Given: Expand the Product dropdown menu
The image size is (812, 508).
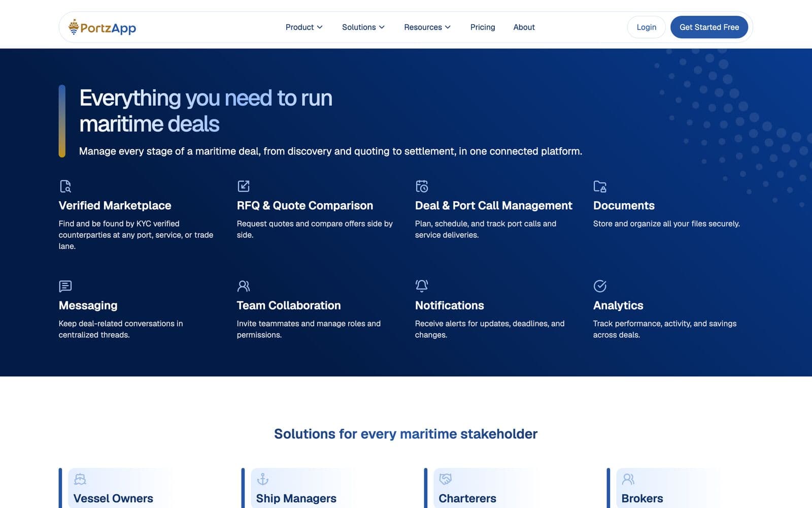Looking at the screenshot, I should point(304,27).
